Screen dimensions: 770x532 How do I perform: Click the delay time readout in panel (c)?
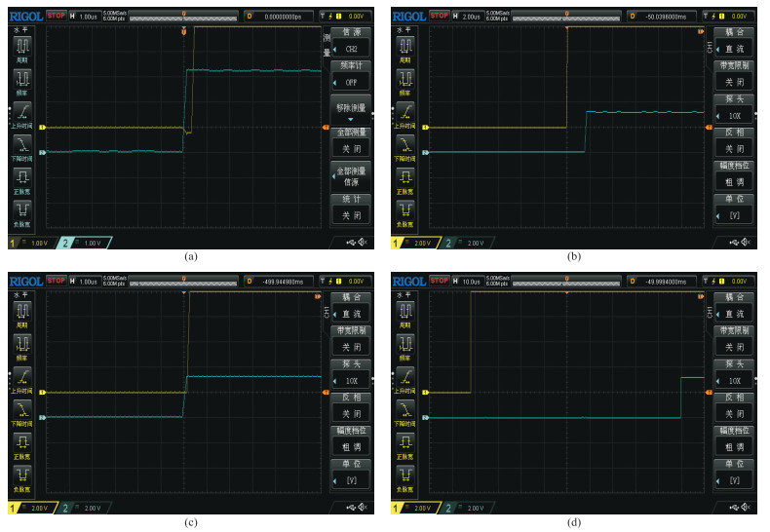[x=282, y=283]
